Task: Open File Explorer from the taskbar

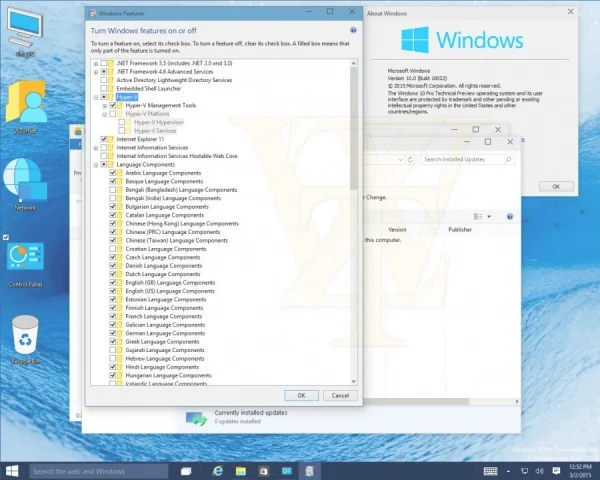Action: [x=241, y=471]
